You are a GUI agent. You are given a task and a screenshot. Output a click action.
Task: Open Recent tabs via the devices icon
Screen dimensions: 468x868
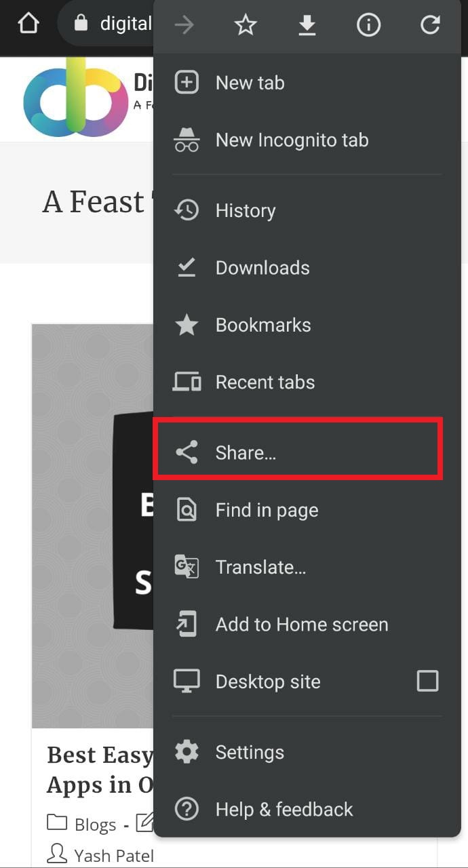(x=187, y=382)
